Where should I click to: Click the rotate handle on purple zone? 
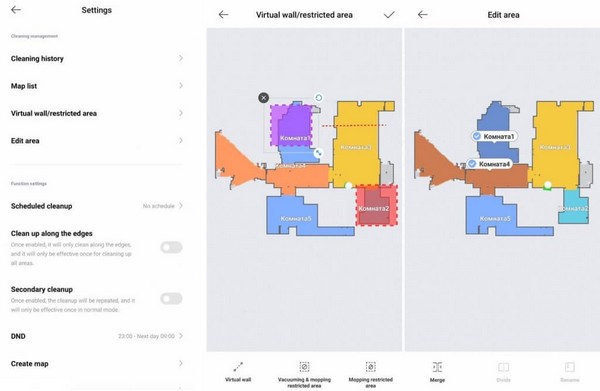318,98
